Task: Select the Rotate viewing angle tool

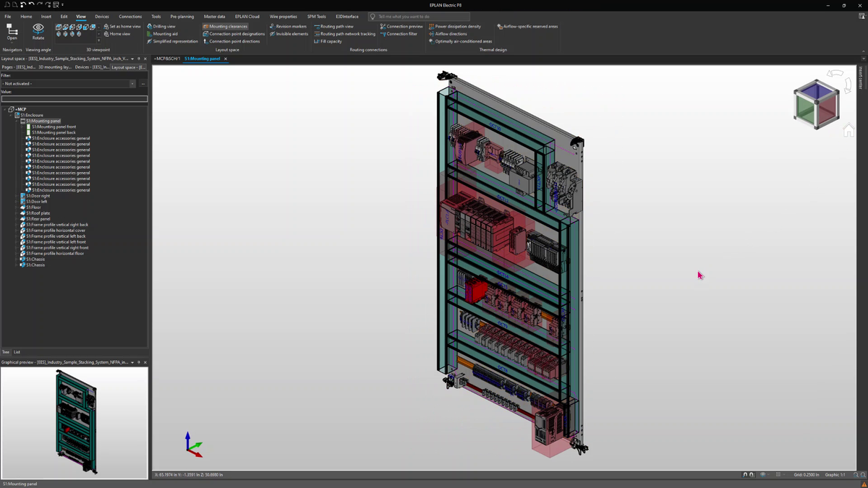Action: (x=37, y=29)
